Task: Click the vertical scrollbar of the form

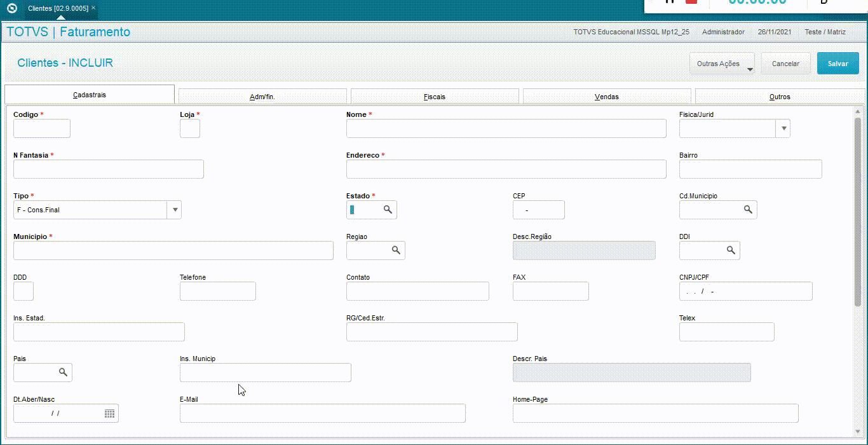Action: point(857,272)
